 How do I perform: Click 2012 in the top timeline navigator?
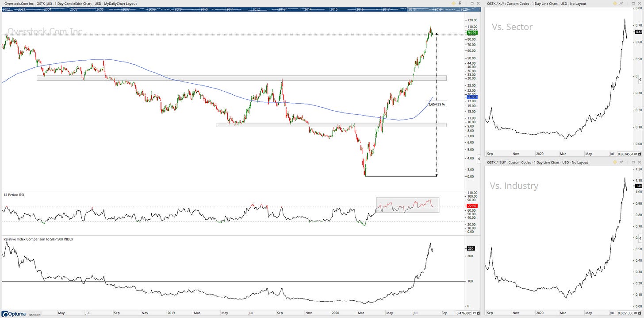(x=256, y=9)
